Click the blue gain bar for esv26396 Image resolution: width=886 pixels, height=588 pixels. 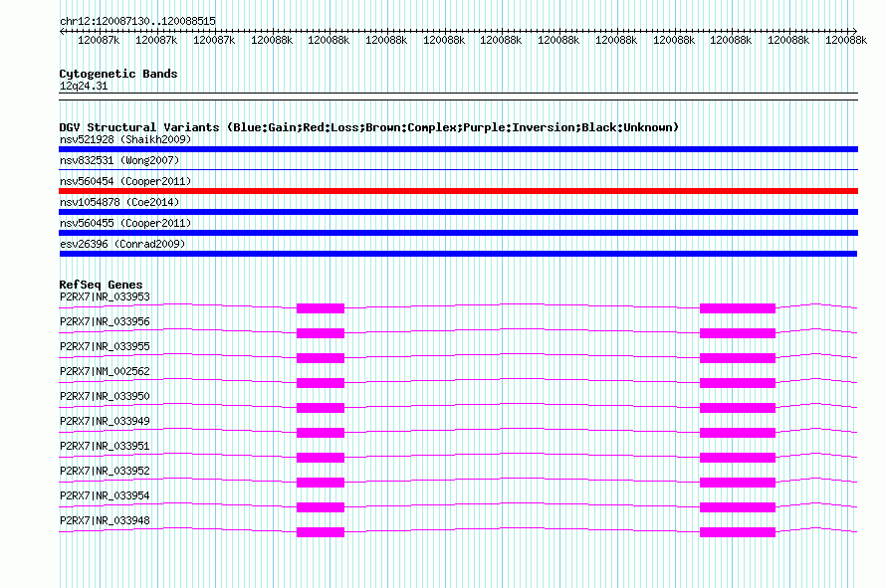point(458,254)
